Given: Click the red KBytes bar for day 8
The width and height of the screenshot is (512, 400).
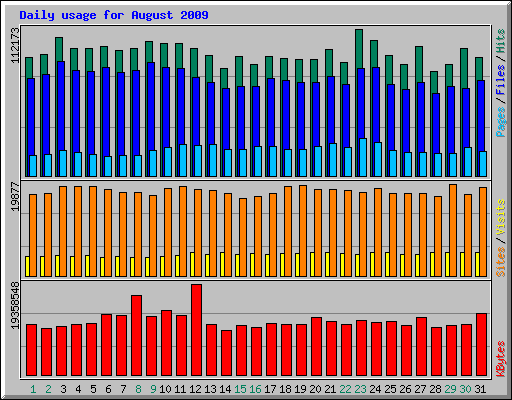Looking at the screenshot, I should click(136, 335).
